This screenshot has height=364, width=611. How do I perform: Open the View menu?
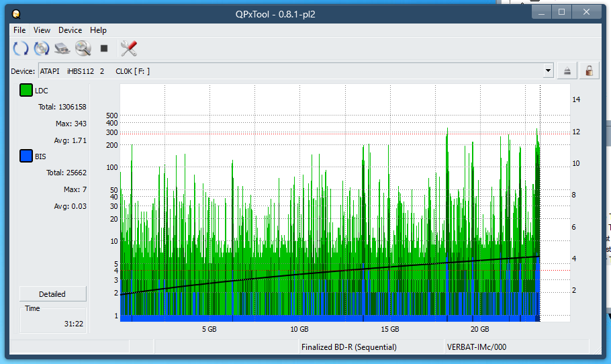42,30
